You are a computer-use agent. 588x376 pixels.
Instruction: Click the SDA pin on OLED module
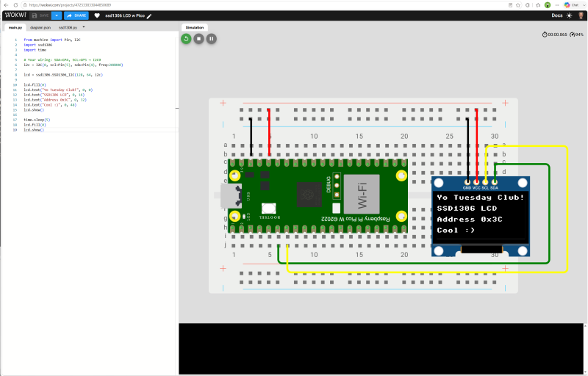pyautogui.click(x=494, y=182)
